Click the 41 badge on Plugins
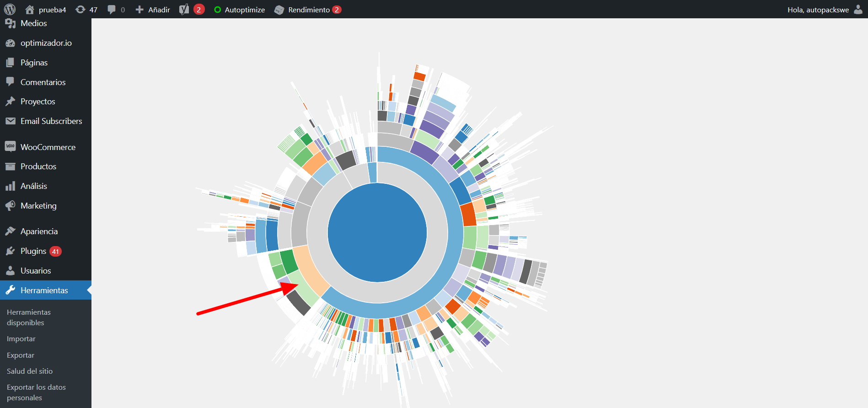The image size is (868, 408). point(55,251)
